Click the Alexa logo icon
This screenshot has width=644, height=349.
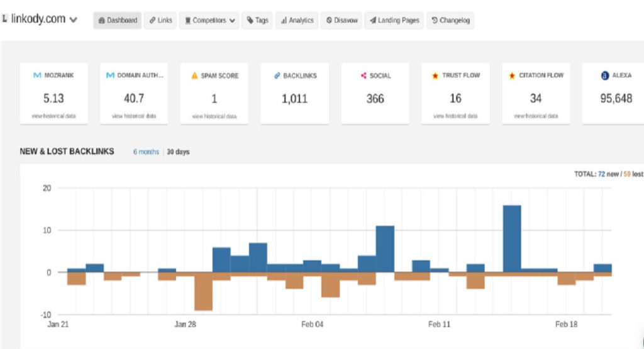coord(605,75)
